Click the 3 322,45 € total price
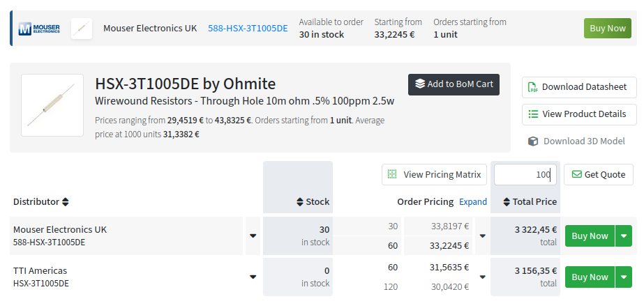Viewport: 644px width, 308px height. point(536,230)
